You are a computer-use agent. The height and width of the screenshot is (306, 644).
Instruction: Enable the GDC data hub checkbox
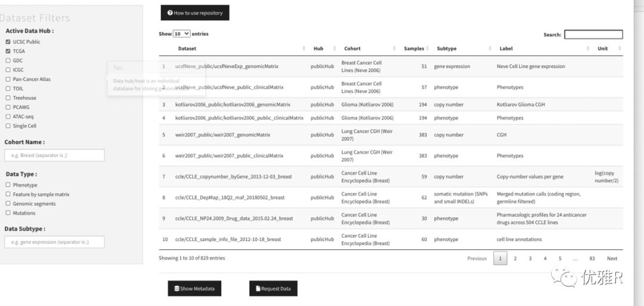8,60
